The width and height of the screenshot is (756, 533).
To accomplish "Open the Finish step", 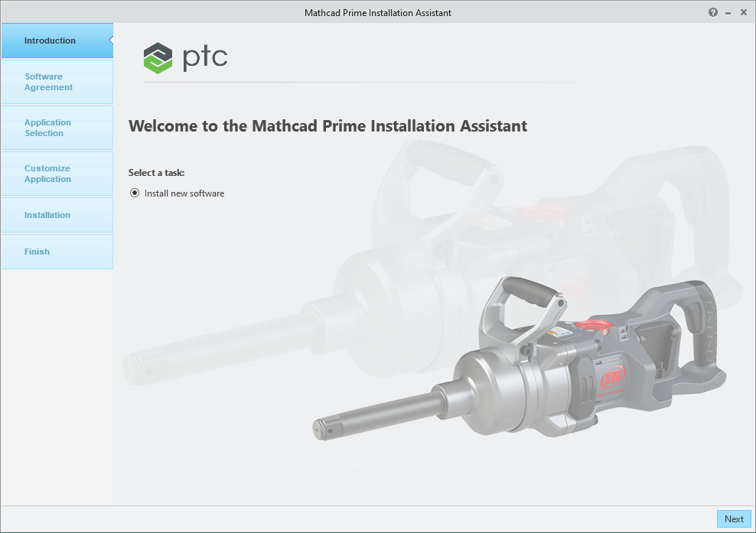I will pos(57,252).
